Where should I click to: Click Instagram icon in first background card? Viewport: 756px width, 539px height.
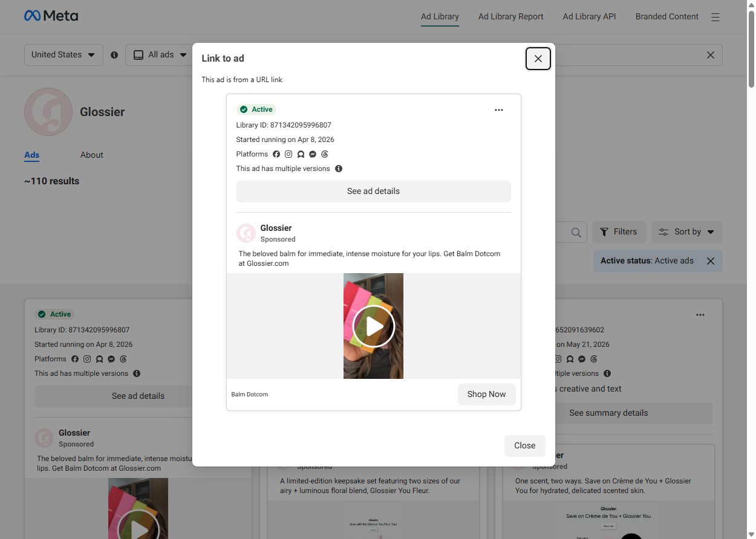point(87,359)
